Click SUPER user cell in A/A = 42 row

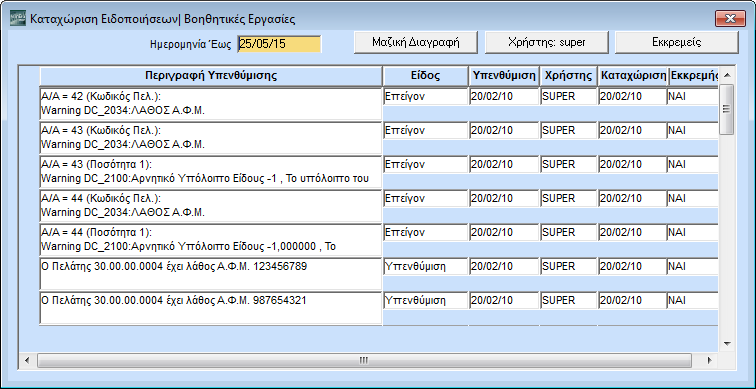coord(568,96)
